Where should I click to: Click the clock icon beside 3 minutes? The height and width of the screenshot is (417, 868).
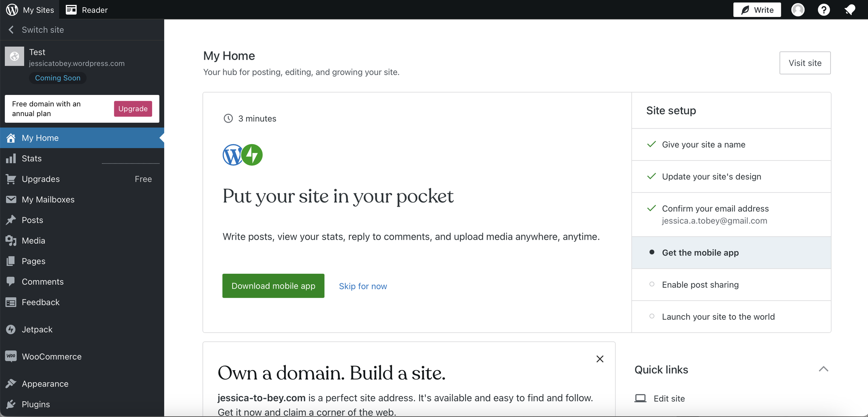point(228,118)
